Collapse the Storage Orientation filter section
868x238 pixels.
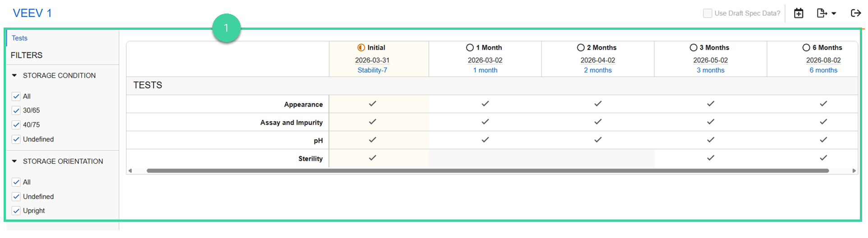pos(14,161)
